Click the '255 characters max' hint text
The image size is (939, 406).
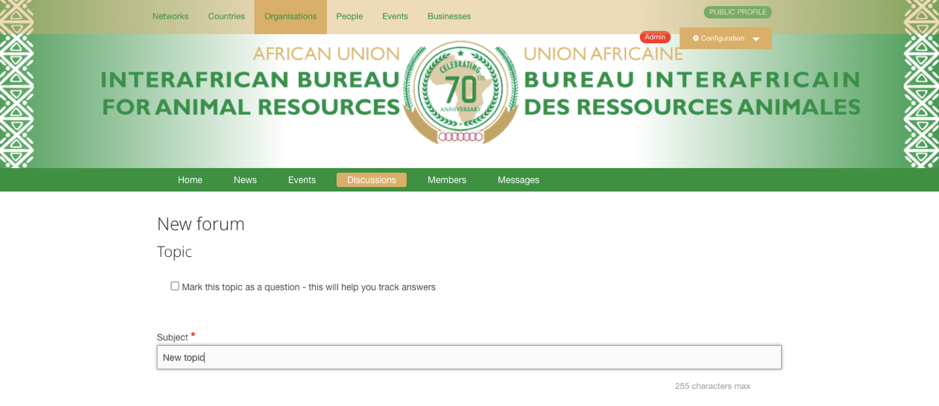pos(712,386)
